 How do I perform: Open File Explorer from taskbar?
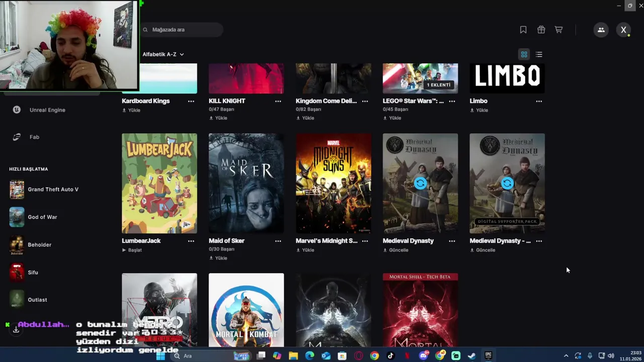(293, 356)
